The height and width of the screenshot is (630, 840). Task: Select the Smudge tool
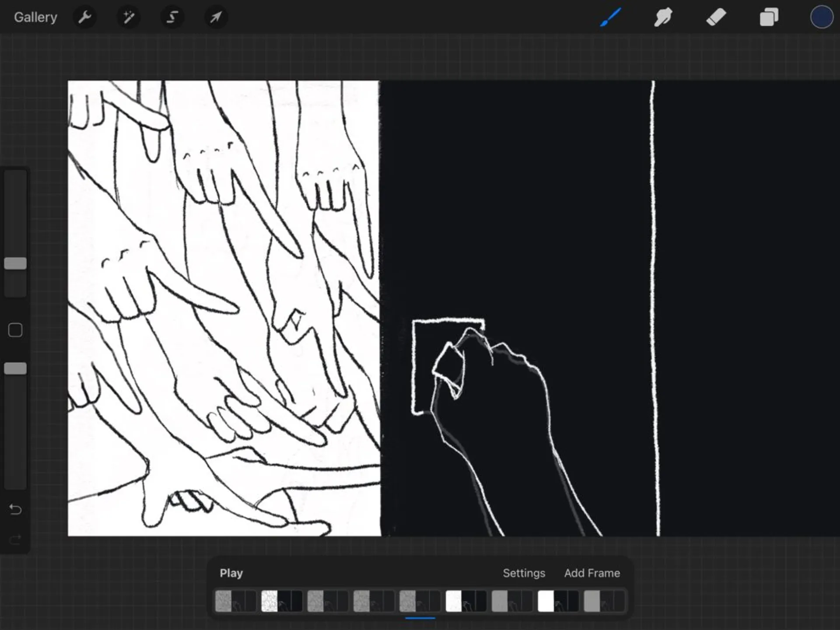[x=663, y=17]
